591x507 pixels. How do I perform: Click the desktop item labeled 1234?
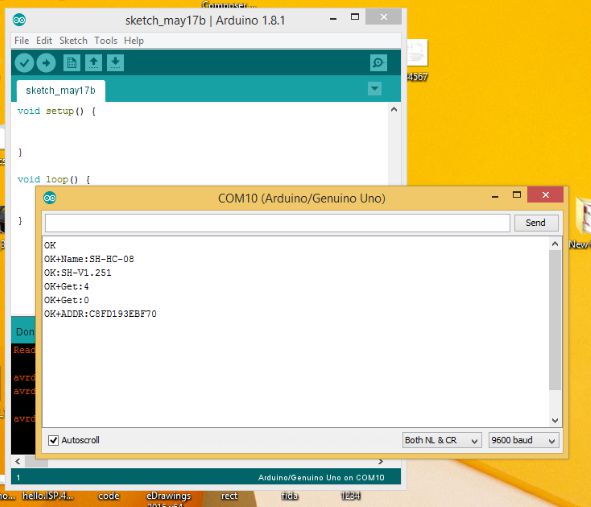tap(351, 496)
